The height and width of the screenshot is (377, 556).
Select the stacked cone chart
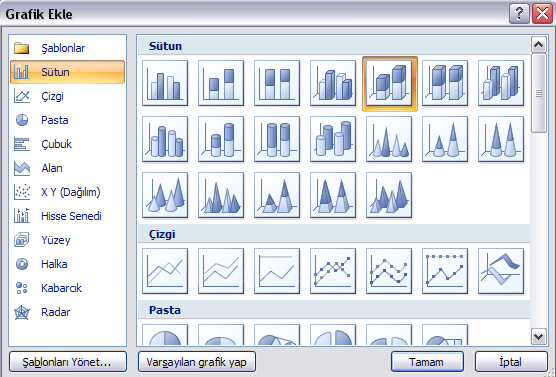tap(445, 139)
